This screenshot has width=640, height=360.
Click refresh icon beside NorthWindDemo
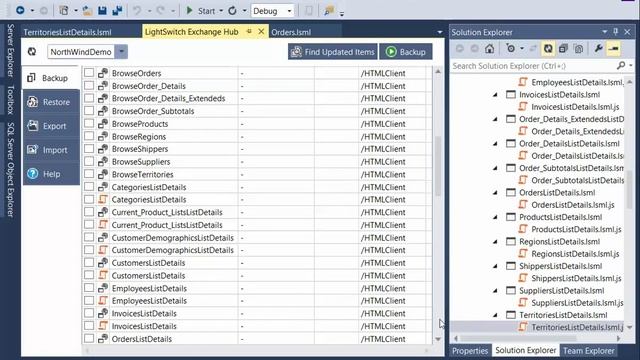click(x=32, y=52)
